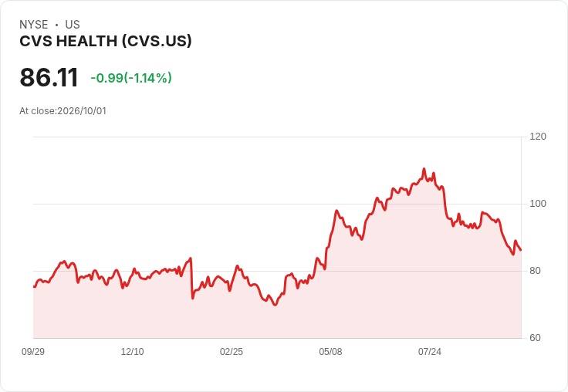
Task: Click the 86.11 current price
Action: [49, 77]
